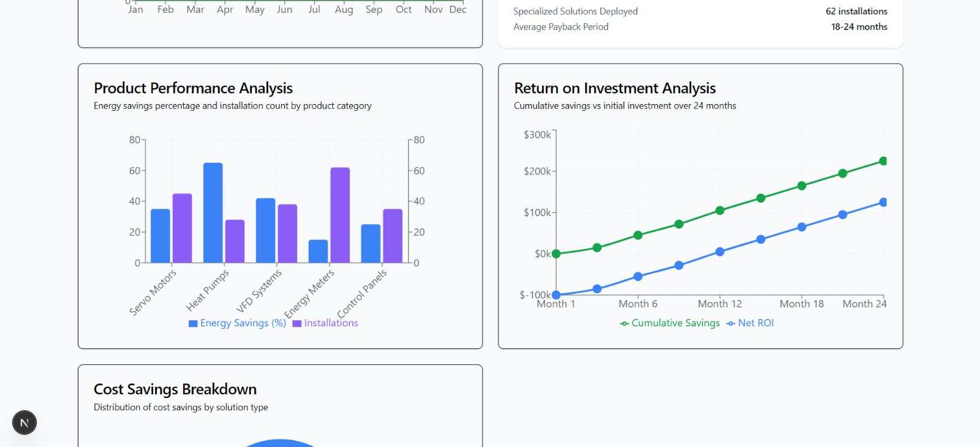The width and height of the screenshot is (980, 447).
Task: Click Control Panels purple installations bar
Action: (x=393, y=236)
